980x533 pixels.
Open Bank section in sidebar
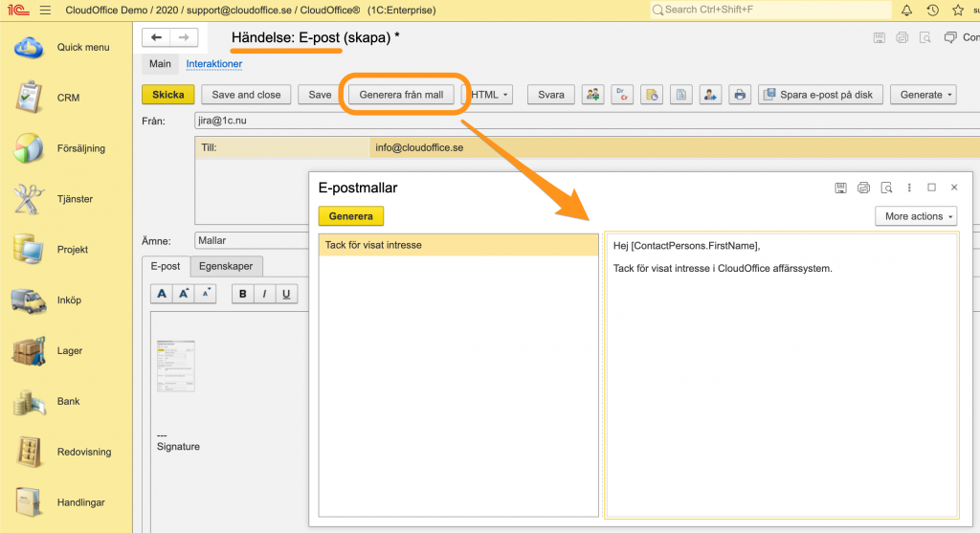pos(66,402)
